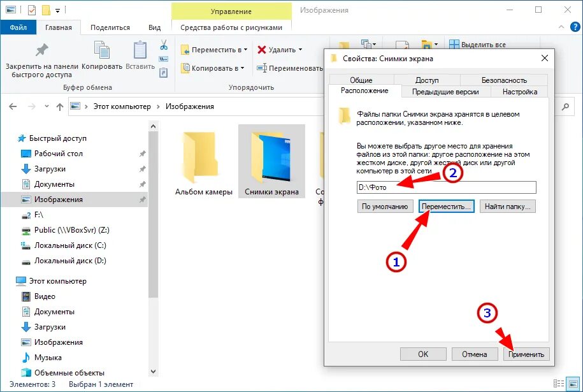Screen dimensions: 583x392
Task: Open the Quick Access Toolbar customize arrow
Action: [x=57, y=10]
